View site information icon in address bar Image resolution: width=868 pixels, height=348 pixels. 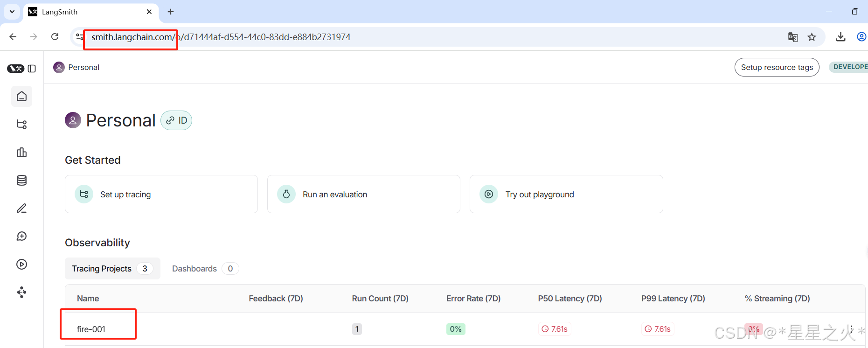pos(80,37)
